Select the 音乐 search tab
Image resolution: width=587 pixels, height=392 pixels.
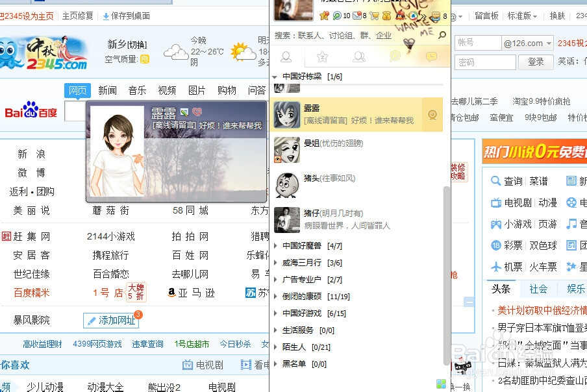tap(137, 90)
